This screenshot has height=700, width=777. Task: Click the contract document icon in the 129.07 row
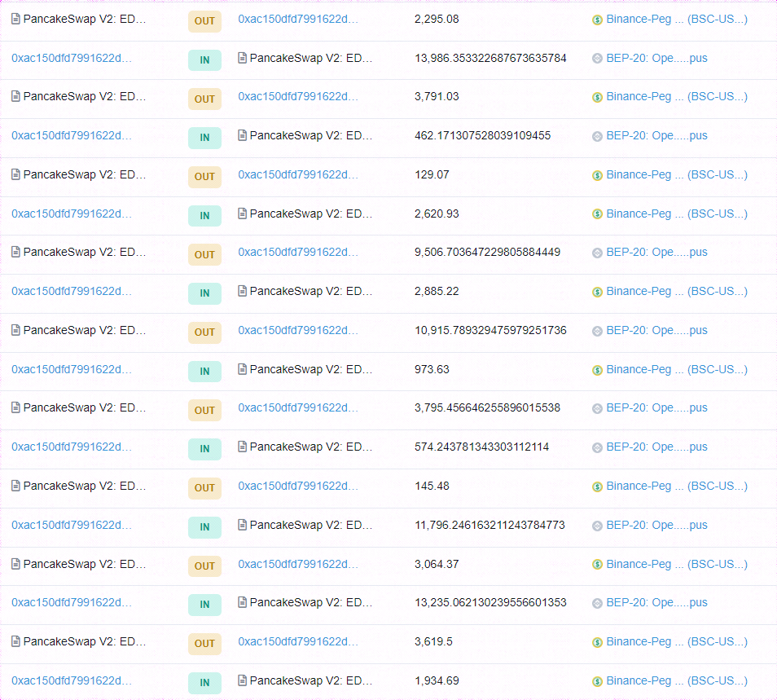click(x=15, y=174)
